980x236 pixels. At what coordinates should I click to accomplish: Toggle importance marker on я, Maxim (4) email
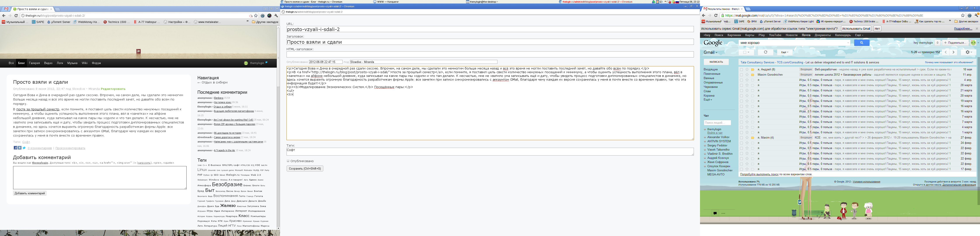[752, 138]
